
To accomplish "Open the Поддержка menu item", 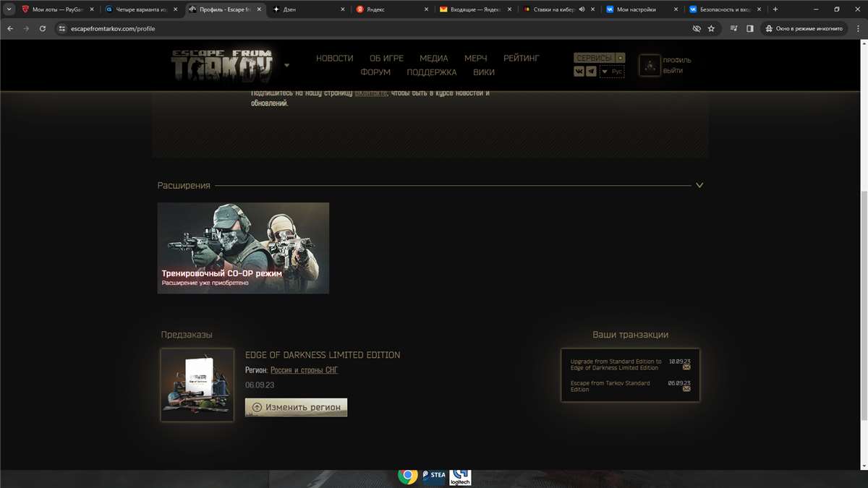I will pyautogui.click(x=432, y=72).
